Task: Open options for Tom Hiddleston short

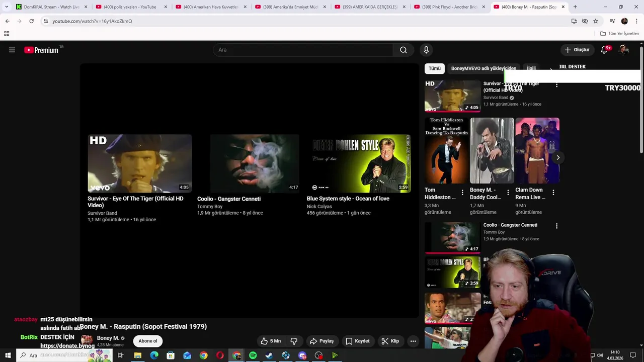Action: click(462, 193)
